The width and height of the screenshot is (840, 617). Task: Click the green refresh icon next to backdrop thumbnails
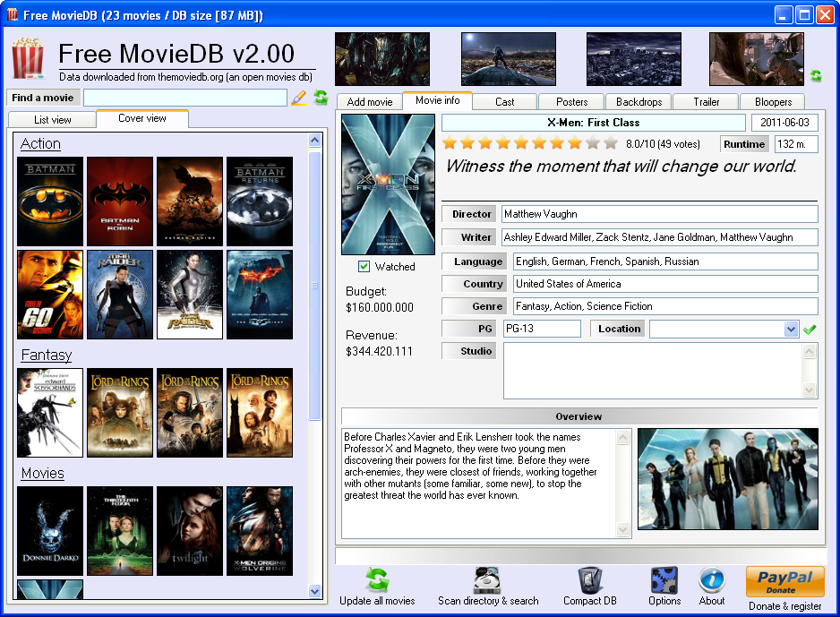(x=816, y=76)
